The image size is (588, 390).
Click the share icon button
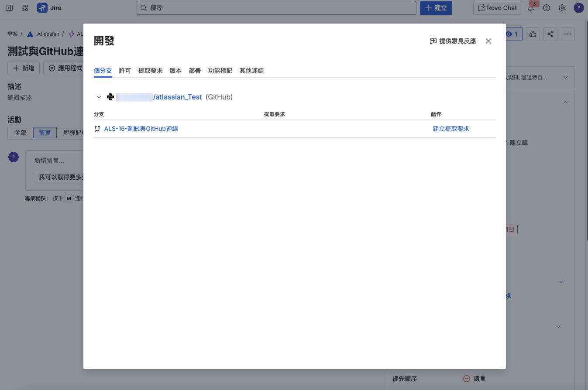point(550,34)
